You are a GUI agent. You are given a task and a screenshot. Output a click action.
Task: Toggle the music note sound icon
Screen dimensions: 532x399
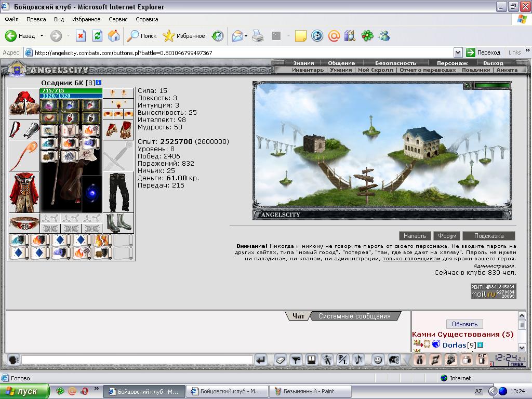pyautogui.click(x=358, y=360)
